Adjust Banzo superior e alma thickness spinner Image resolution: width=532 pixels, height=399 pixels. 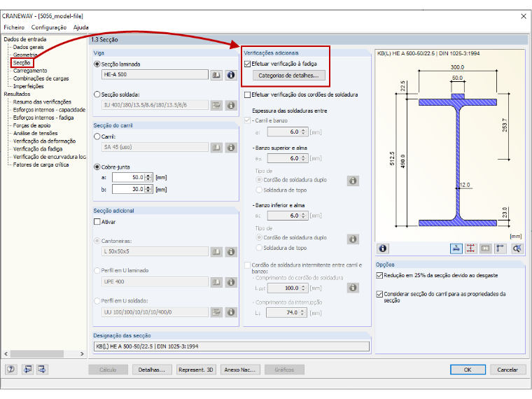pyautogui.click(x=304, y=158)
